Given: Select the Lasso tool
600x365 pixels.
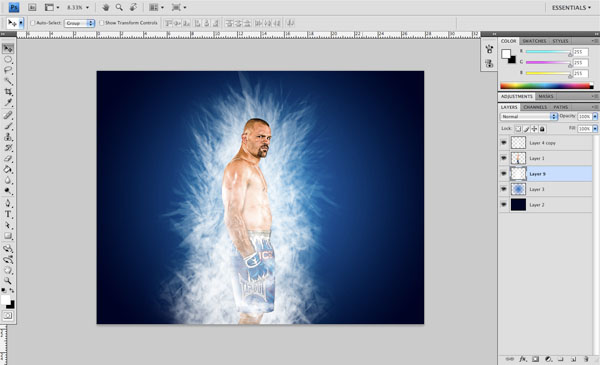Looking at the screenshot, I should click(x=8, y=70).
